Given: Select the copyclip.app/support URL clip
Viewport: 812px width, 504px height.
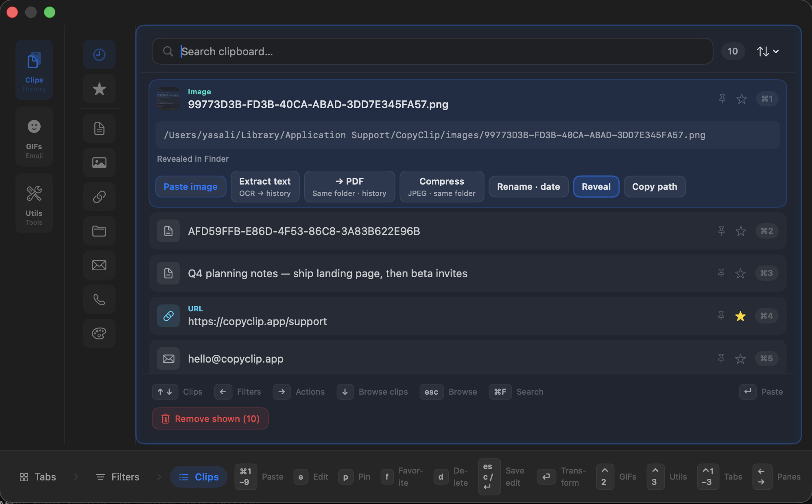Looking at the screenshot, I should coord(468,316).
